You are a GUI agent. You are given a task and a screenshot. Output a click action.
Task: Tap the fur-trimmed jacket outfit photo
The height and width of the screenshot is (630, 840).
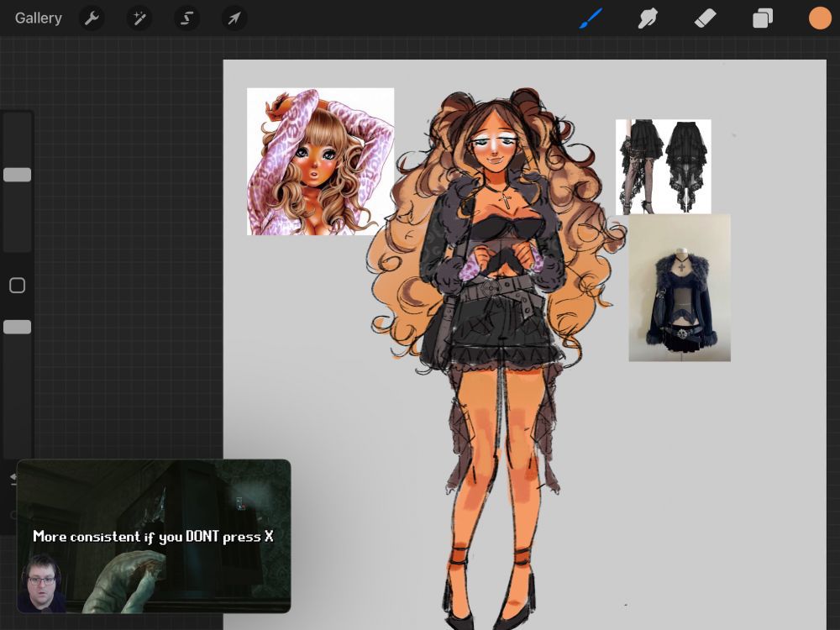tap(680, 288)
